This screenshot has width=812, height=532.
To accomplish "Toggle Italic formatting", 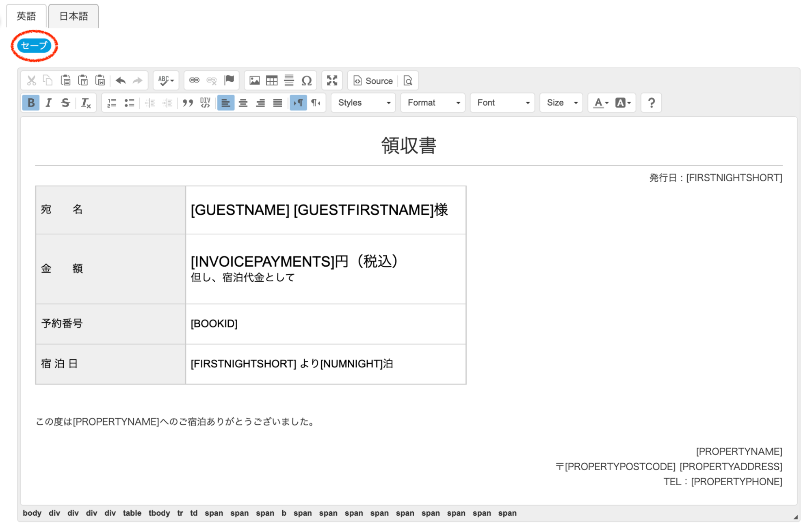I will 48,103.
